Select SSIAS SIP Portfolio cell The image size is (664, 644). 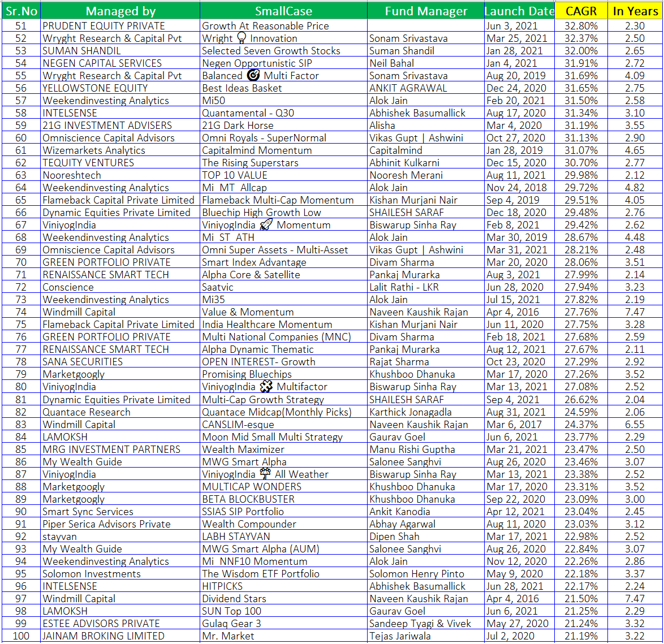(283, 512)
